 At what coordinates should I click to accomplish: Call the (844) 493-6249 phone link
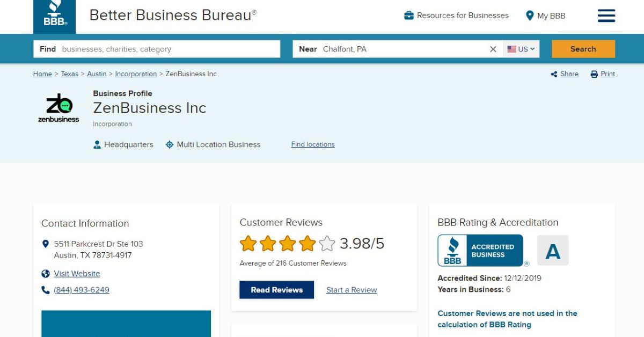click(x=82, y=290)
